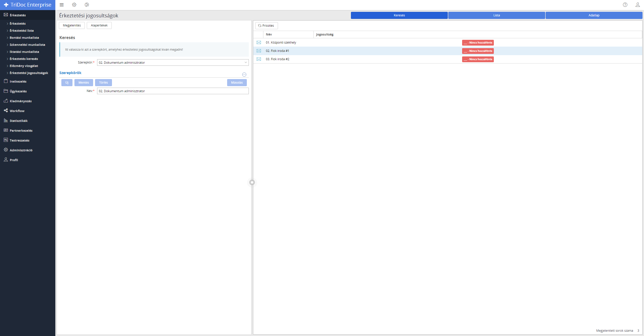This screenshot has height=336, width=644.
Task: Collapse the Szerepkörök section with the minus circle
Action: click(x=244, y=75)
